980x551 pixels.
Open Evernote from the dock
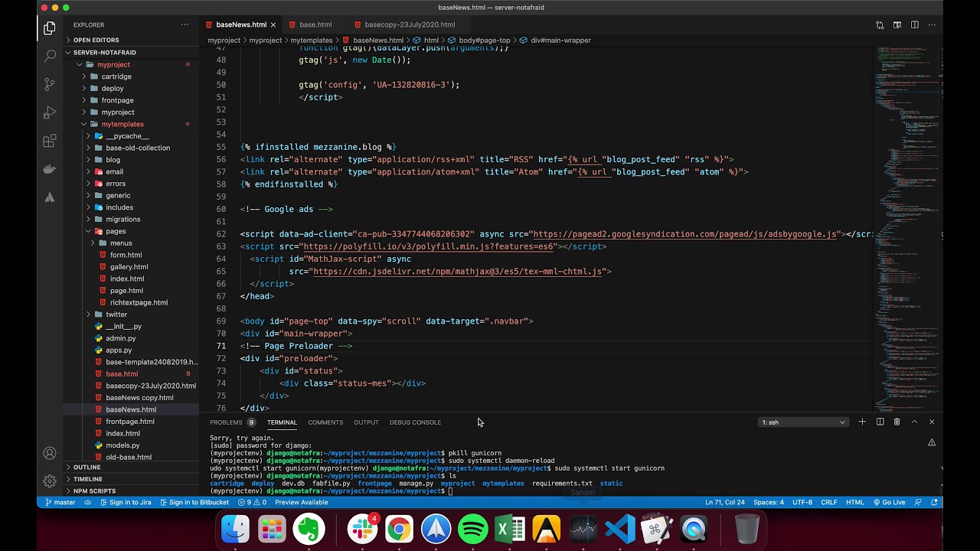pyautogui.click(x=309, y=530)
